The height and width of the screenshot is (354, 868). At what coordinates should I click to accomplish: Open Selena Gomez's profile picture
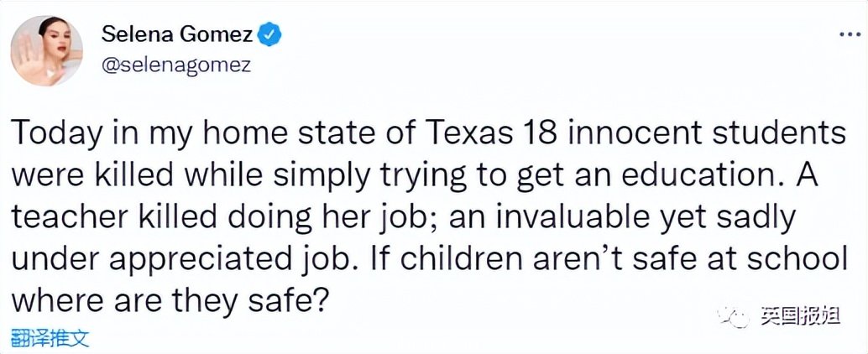click(46, 51)
